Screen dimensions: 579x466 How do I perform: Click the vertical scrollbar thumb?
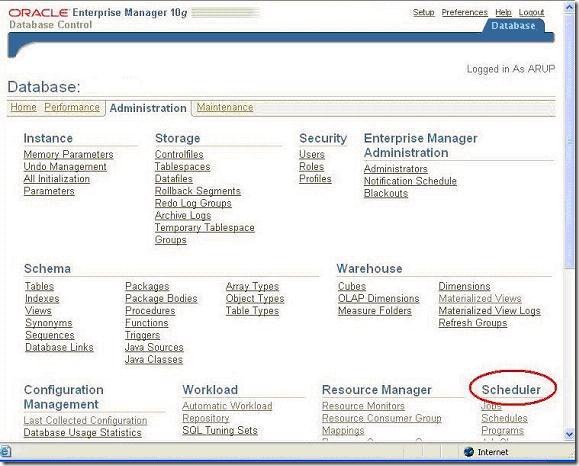click(x=569, y=142)
